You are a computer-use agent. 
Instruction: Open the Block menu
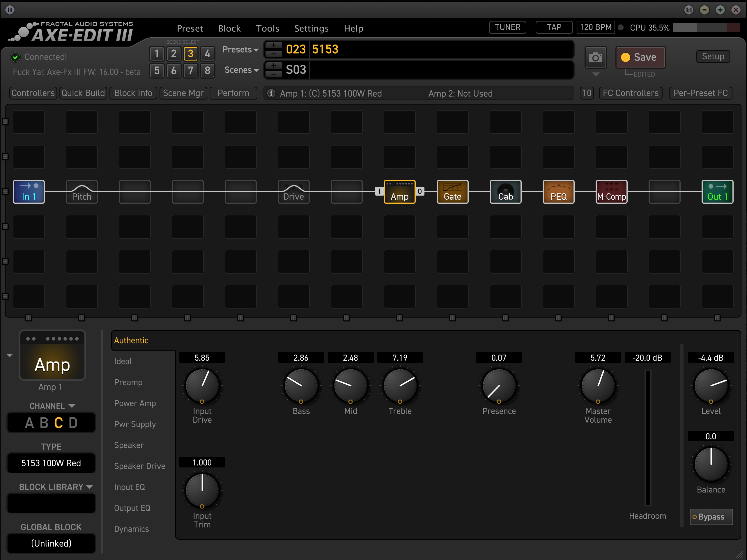click(x=230, y=28)
